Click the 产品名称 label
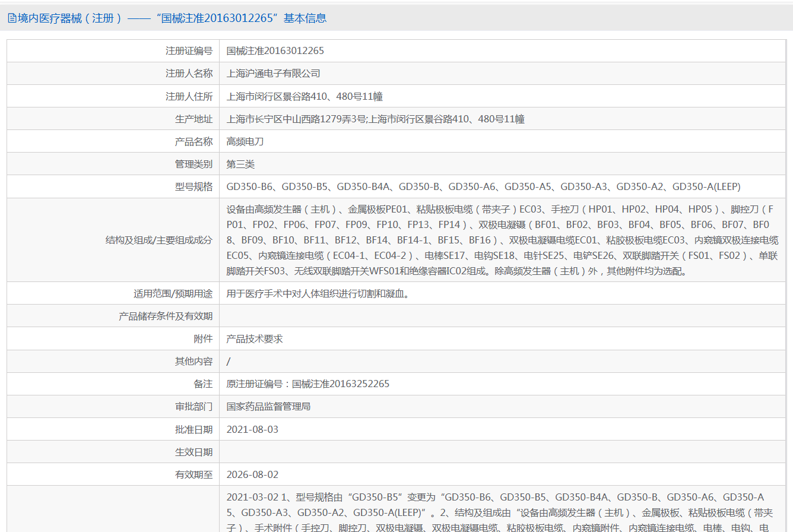The height and width of the screenshot is (532, 793). [x=194, y=141]
